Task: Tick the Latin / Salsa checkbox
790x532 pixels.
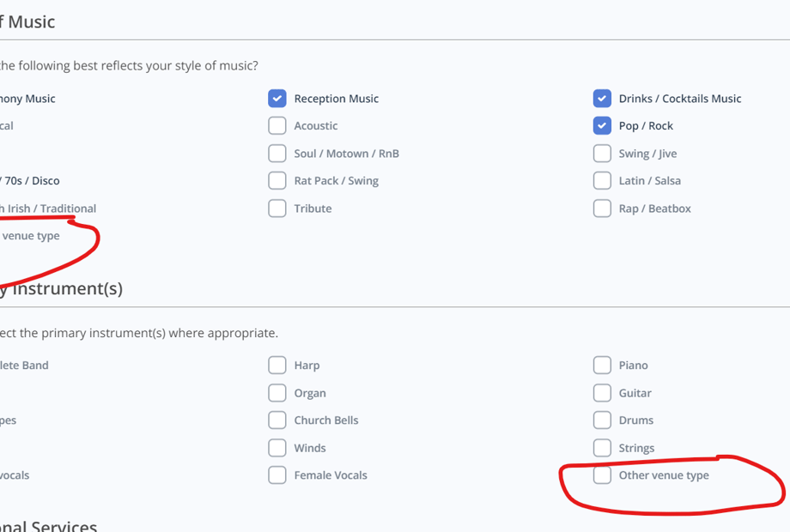Action: coord(602,181)
